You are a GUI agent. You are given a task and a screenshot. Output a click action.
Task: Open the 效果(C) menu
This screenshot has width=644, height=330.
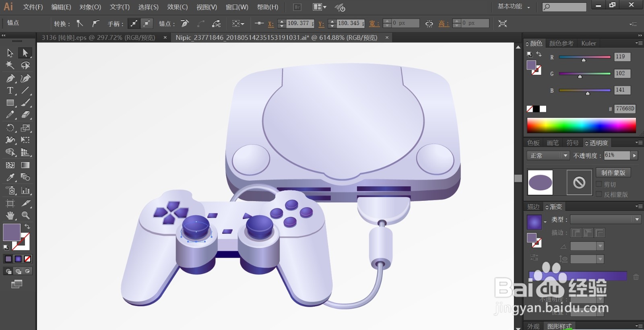point(178,7)
